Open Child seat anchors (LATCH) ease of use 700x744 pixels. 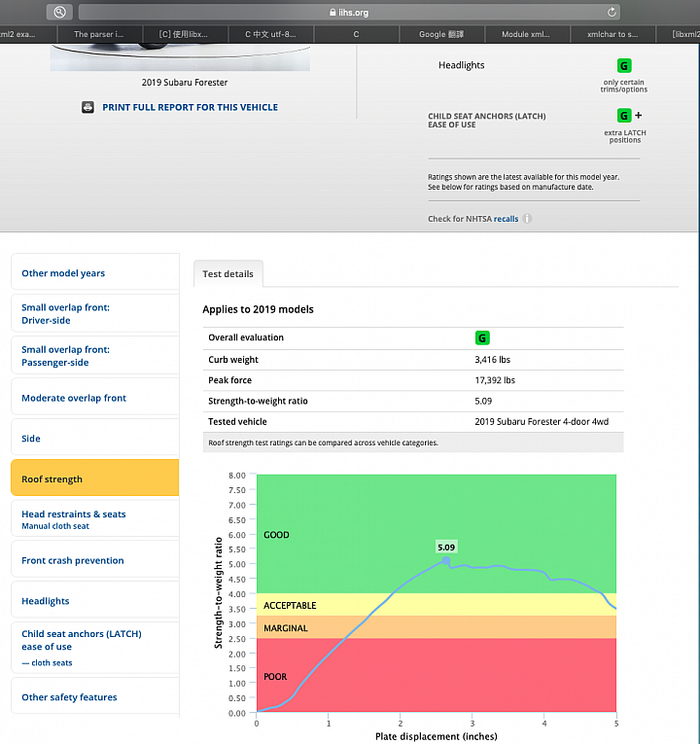[95, 647]
